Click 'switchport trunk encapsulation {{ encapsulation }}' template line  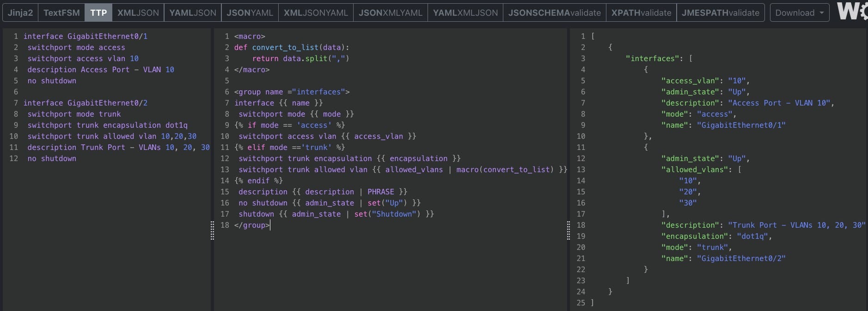(349, 158)
